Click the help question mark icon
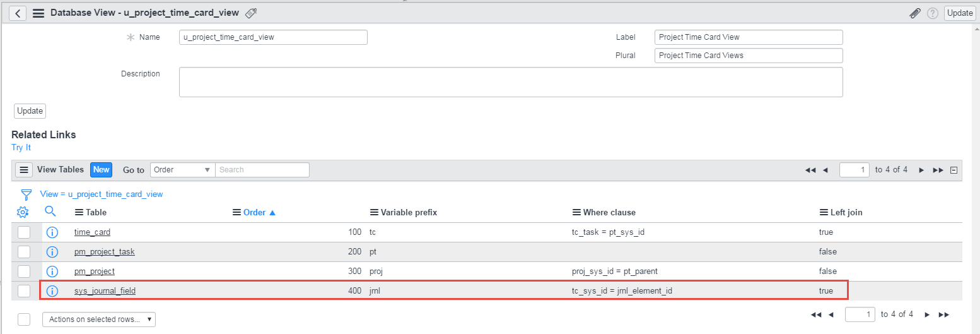Viewport: 980px width, 334px height. pos(932,13)
